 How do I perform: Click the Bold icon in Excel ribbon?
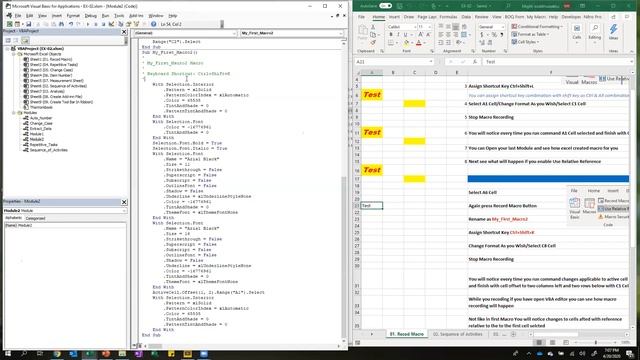(391, 34)
